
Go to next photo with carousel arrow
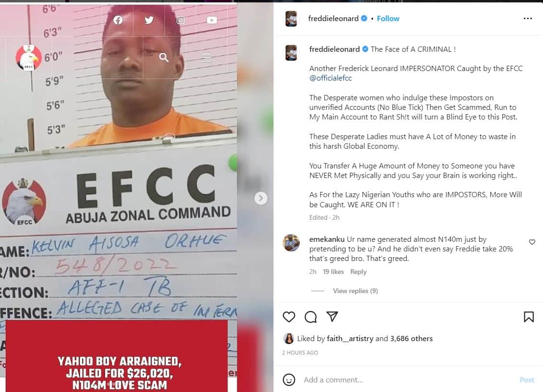coord(261,198)
